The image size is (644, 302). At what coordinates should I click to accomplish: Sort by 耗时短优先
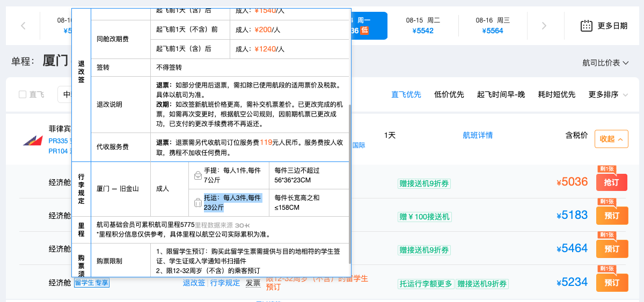coord(557,94)
